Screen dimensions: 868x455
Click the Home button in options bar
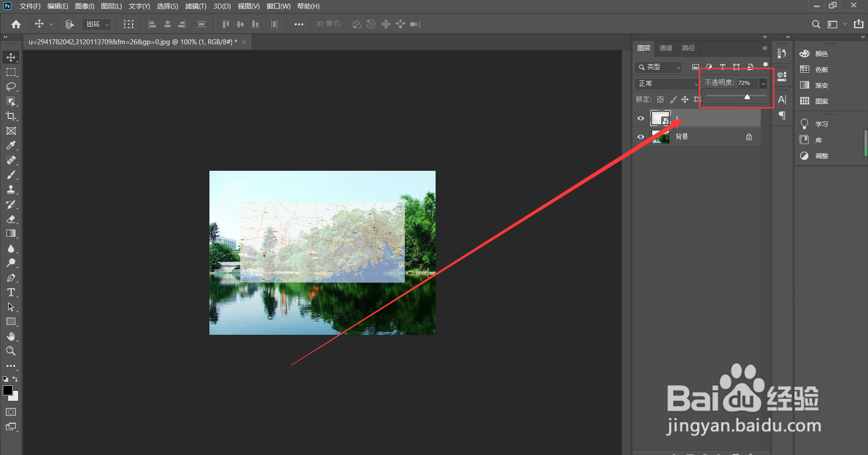point(16,24)
